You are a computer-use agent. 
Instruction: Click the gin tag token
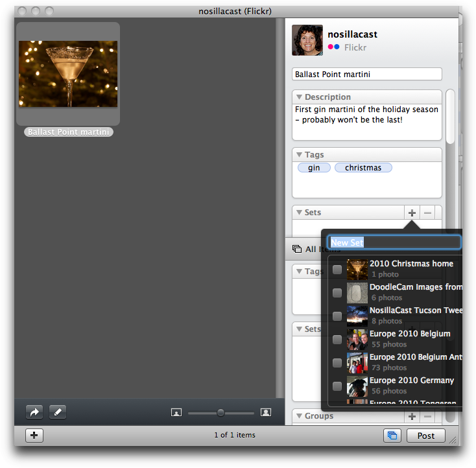314,168
